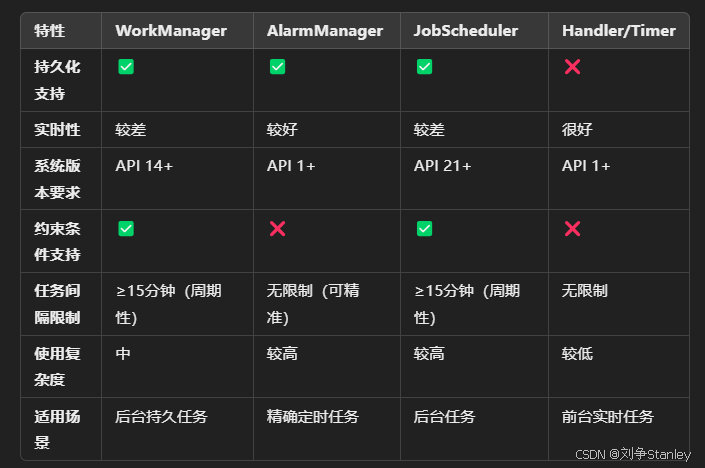705x468 pixels.
Task: Click the 任务间隔限制 row label
Action: pyautogui.click(x=57, y=304)
